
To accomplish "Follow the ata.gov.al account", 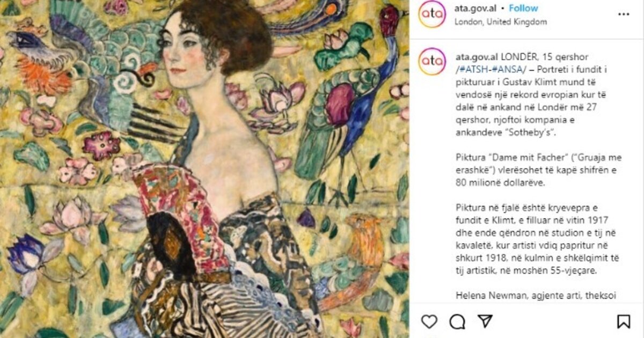I will tap(523, 9).
